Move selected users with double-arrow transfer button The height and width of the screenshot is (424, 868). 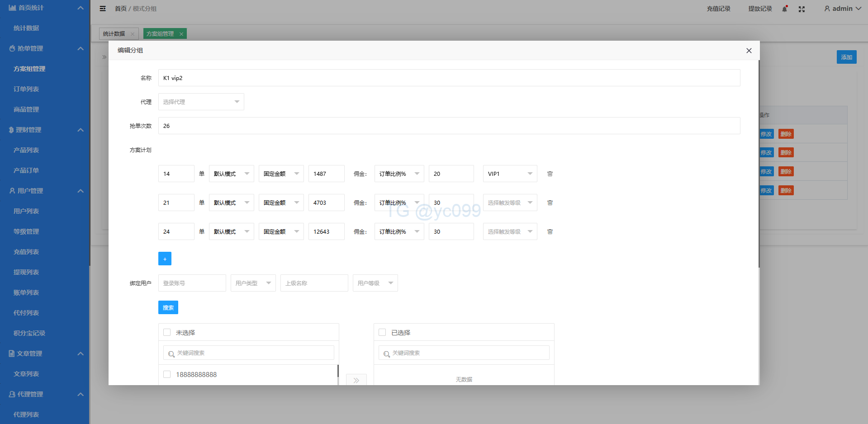[356, 380]
